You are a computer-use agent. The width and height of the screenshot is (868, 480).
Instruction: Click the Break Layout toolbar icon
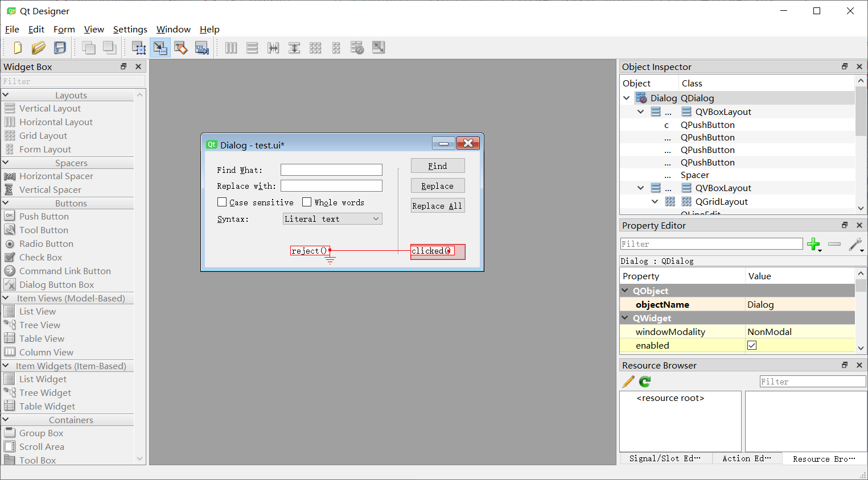click(x=357, y=48)
